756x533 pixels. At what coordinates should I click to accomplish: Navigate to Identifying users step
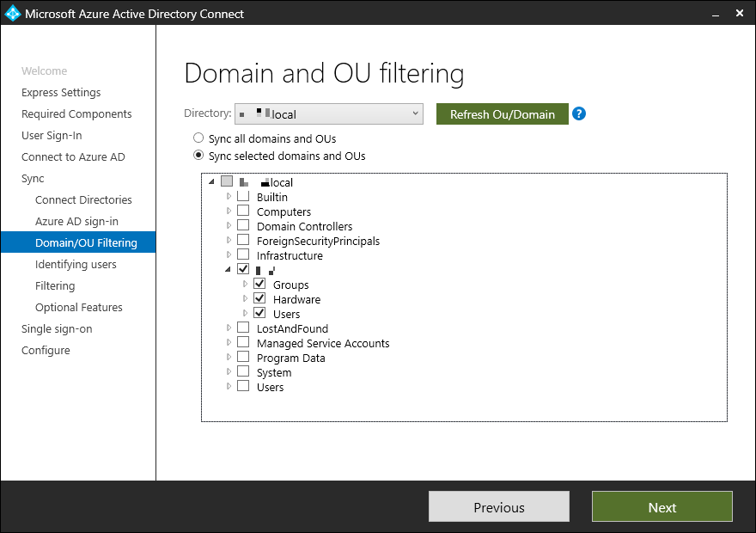pyautogui.click(x=76, y=264)
